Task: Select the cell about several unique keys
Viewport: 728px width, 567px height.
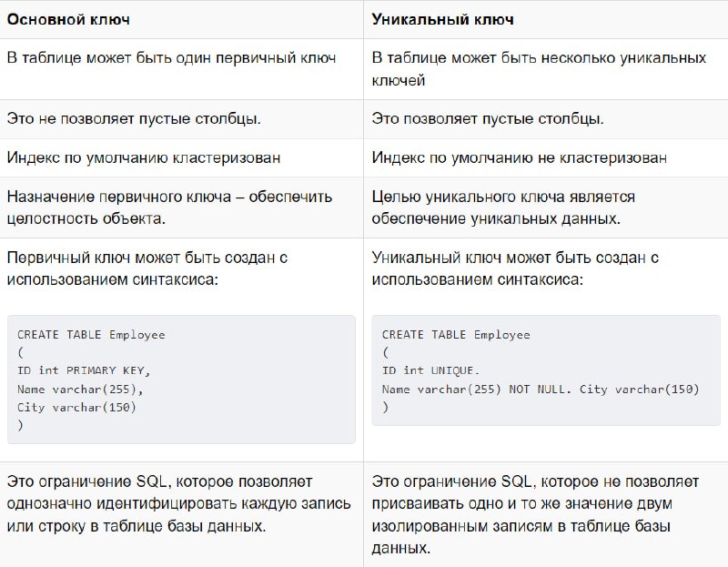Action: point(545,69)
